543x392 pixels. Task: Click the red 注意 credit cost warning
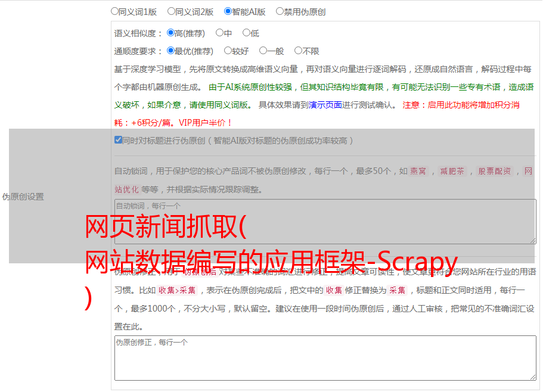point(317,114)
